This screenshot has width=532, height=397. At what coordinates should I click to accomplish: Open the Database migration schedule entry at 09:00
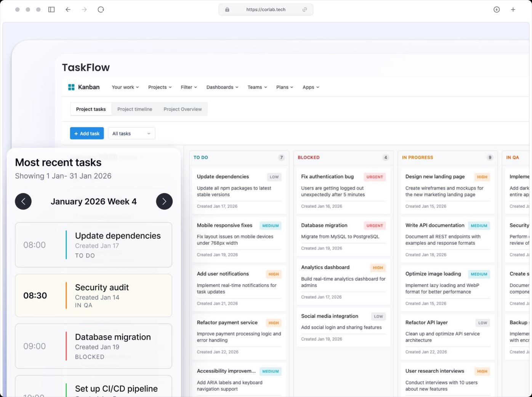coord(93,346)
